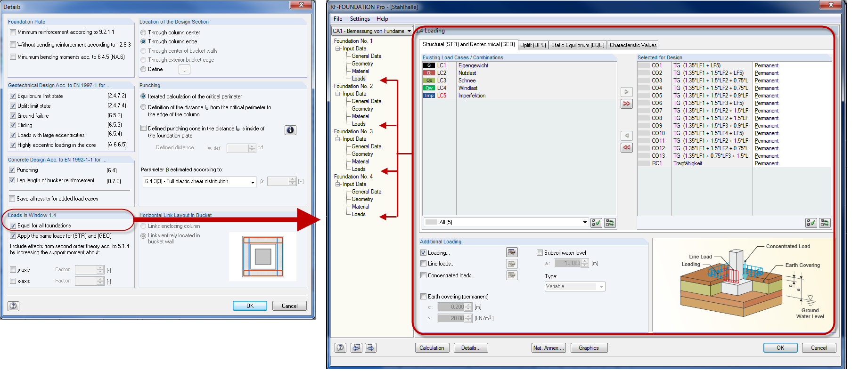
Task: Select Structural (STR) and Geotechnical (GEO) tab
Action: pos(468,44)
